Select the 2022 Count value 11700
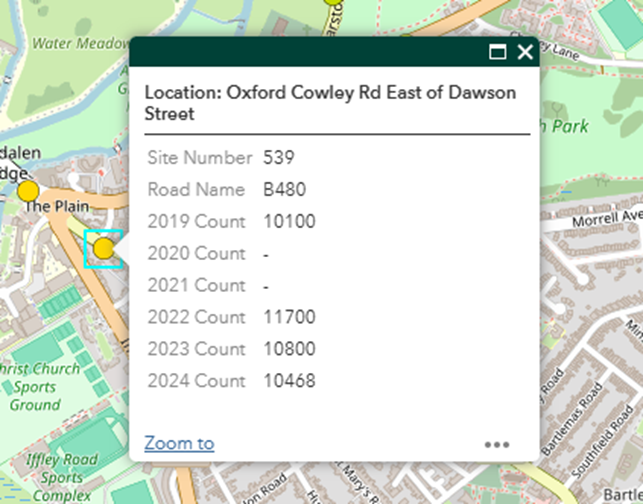 tap(289, 318)
